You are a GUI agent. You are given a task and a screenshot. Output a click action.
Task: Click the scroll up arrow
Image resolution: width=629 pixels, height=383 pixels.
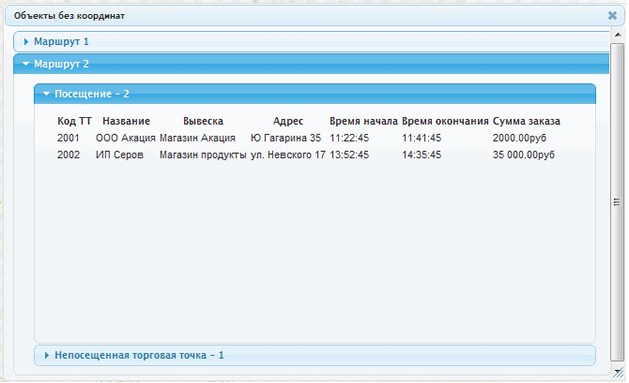point(617,35)
